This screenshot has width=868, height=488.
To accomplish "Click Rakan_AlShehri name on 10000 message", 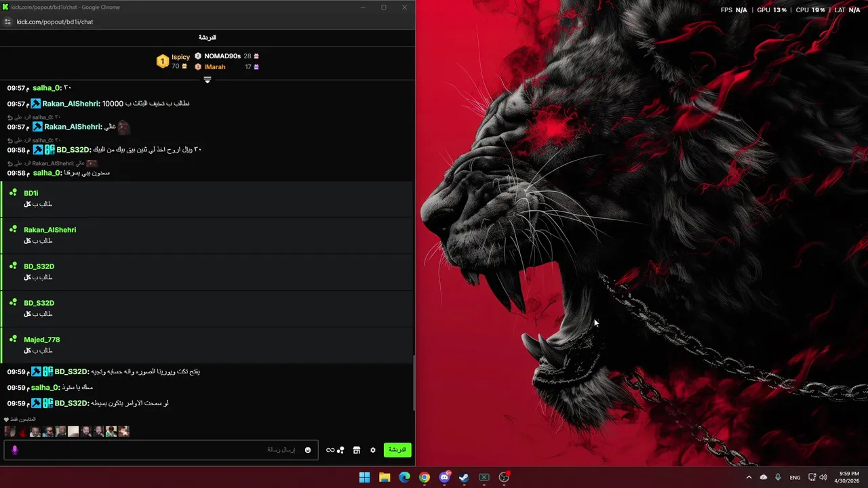I will tap(71, 104).
